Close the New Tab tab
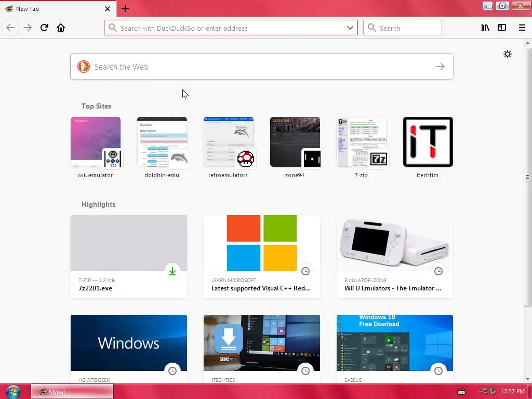Image resolution: width=532 pixels, height=399 pixels. pyautogui.click(x=107, y=9)
